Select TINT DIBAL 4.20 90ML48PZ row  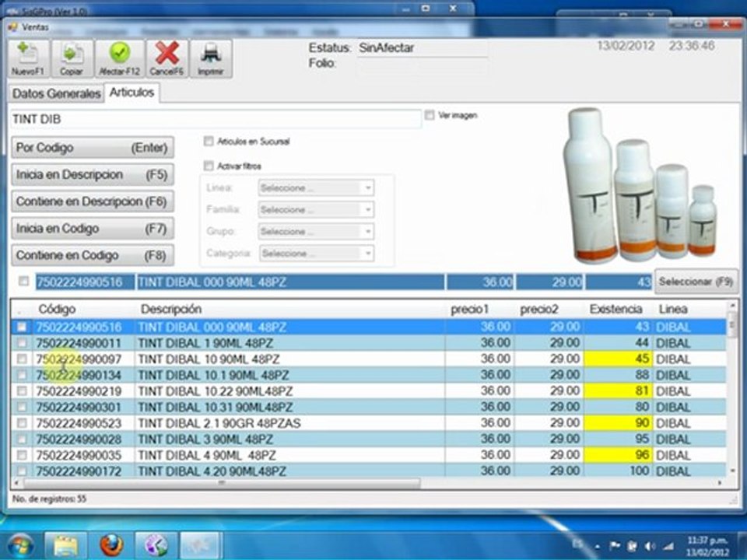coord(369,471)
